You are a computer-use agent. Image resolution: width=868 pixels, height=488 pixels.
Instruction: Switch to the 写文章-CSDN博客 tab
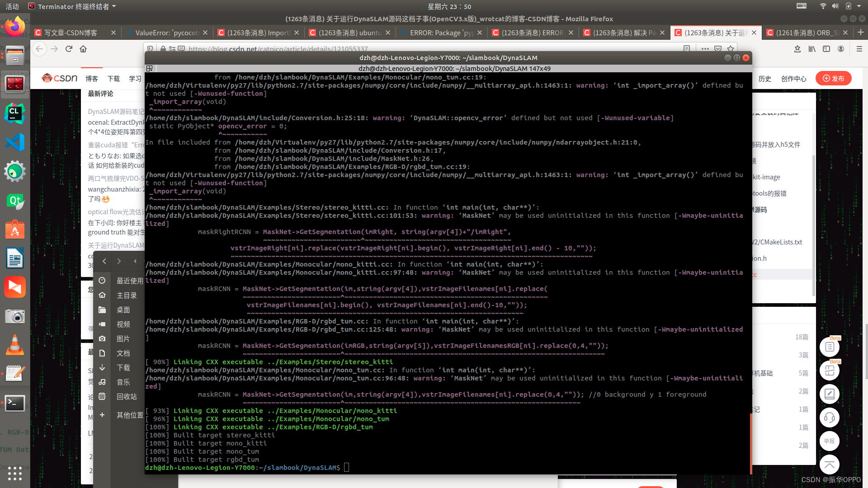click(x=71, y=33)
